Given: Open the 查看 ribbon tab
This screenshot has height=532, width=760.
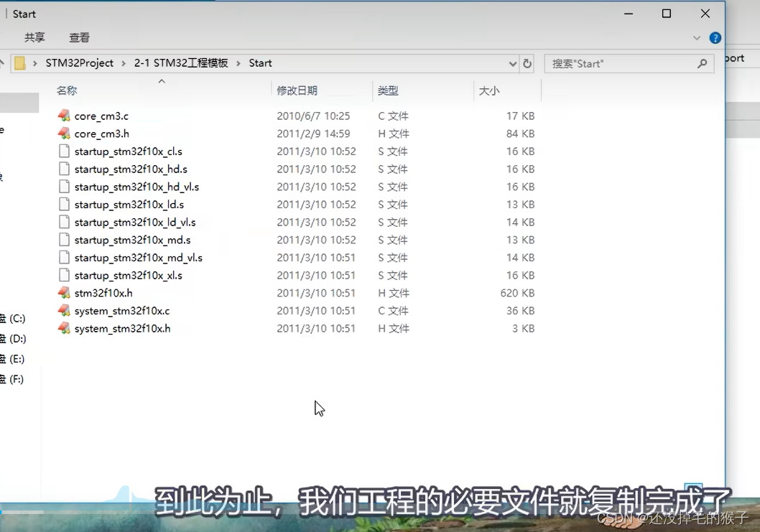Looking at the screenshot, I should 79,37.
